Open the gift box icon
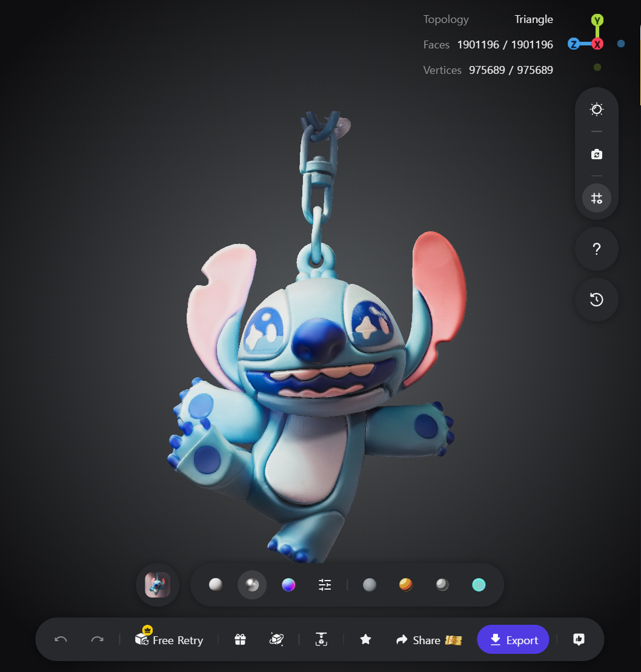 click(240, 639)
